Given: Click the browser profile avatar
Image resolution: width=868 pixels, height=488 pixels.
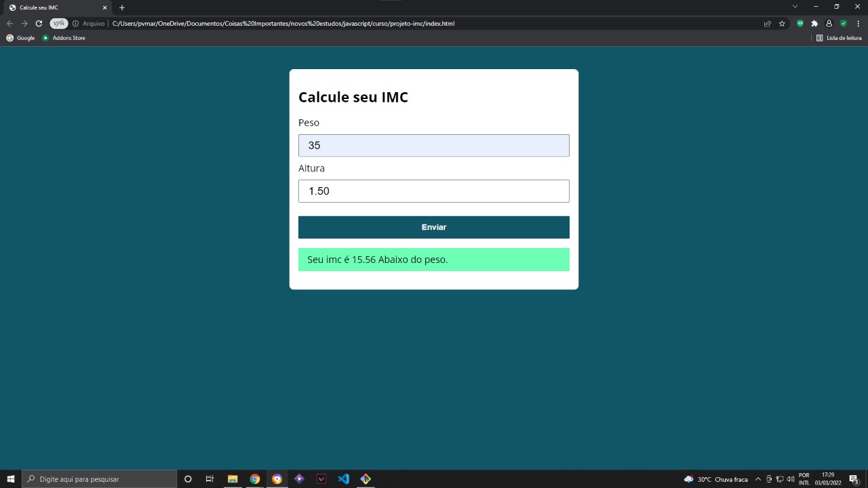Looking at the screenshot, I should tap(829, 23).
